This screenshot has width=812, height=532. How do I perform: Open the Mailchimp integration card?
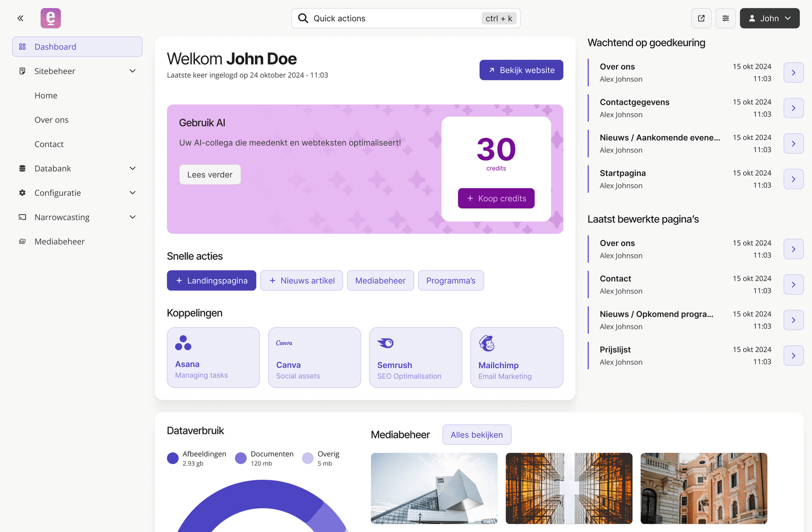[x=516, y=358]
